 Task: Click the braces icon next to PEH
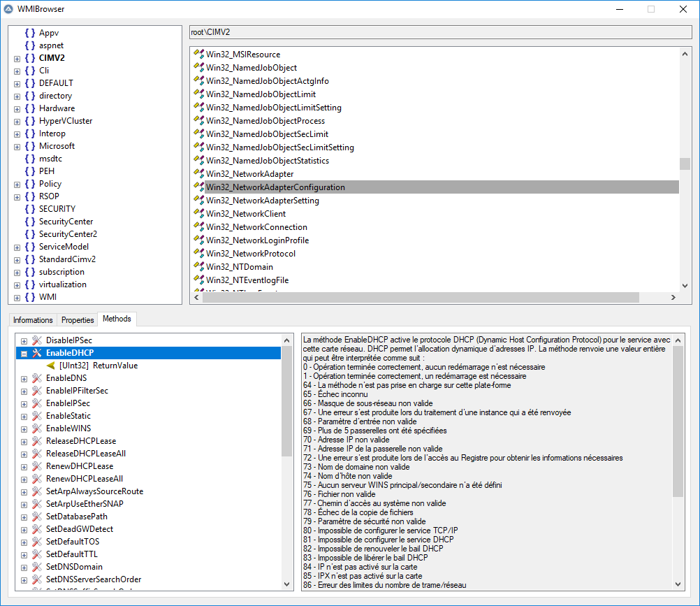[30, 171]
